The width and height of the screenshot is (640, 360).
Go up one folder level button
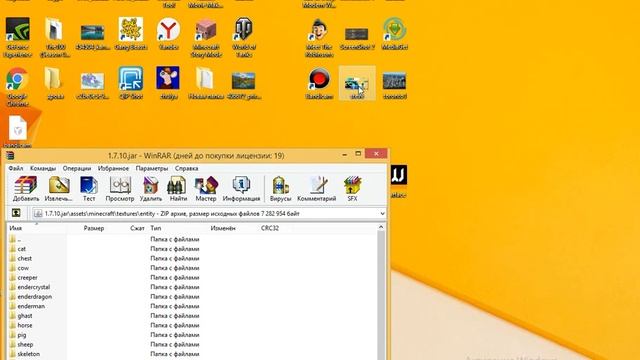point(16,213)
